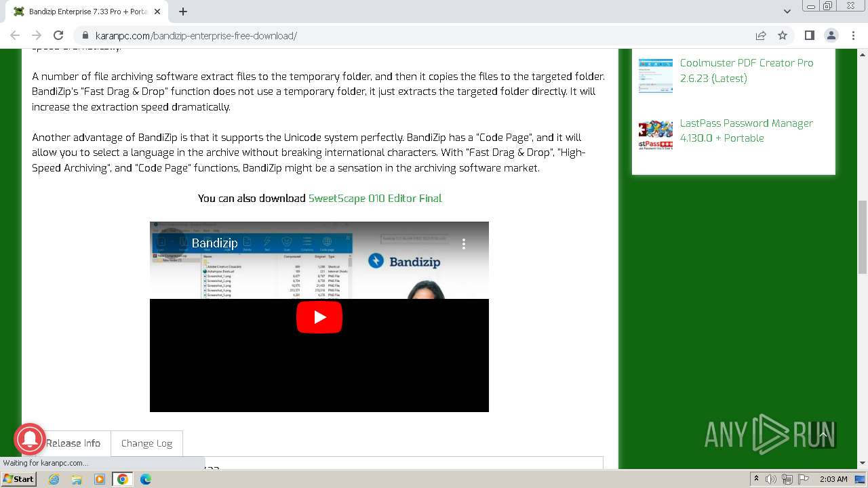Open the Action Center flag icon
Image resolution: width=868 pixels, height=488 pixels.
point(803,479)
